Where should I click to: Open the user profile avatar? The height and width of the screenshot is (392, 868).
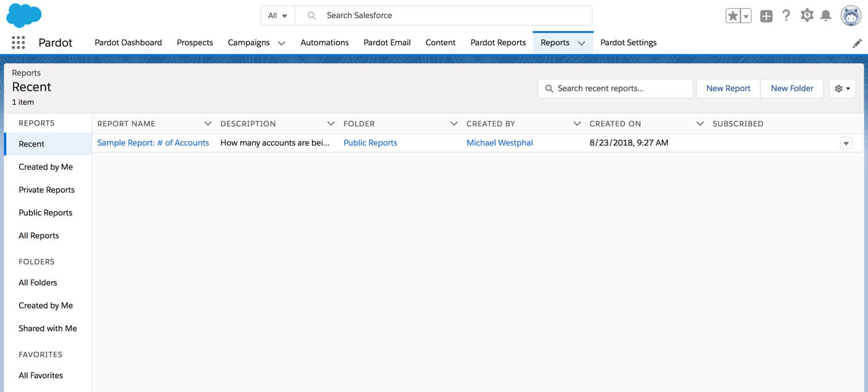tap(851, 15)
